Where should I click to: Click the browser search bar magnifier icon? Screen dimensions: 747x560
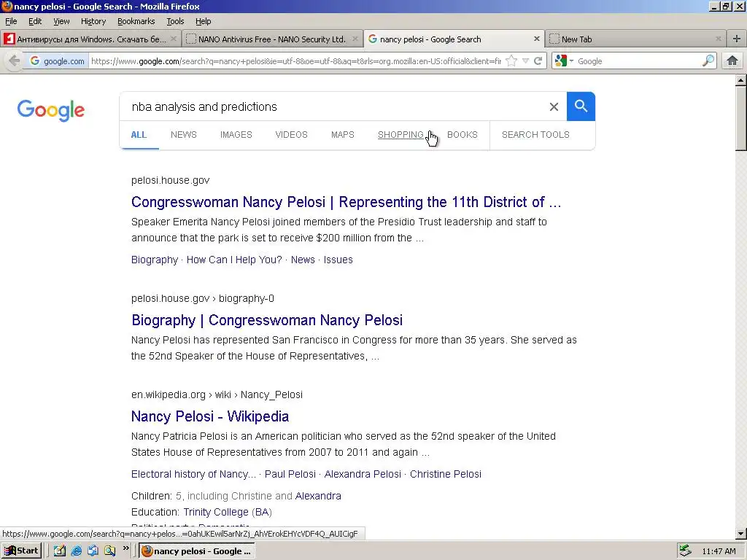coord(708,61)
